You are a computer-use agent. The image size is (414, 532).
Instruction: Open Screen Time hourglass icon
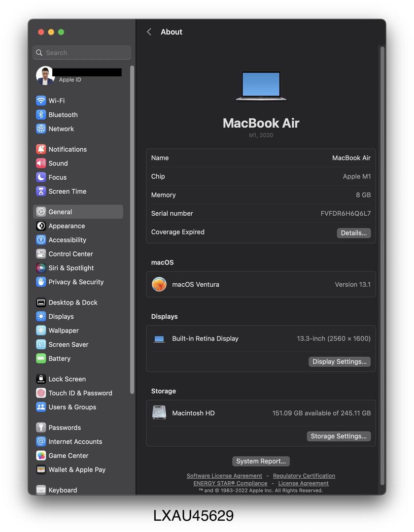[41, 191]
